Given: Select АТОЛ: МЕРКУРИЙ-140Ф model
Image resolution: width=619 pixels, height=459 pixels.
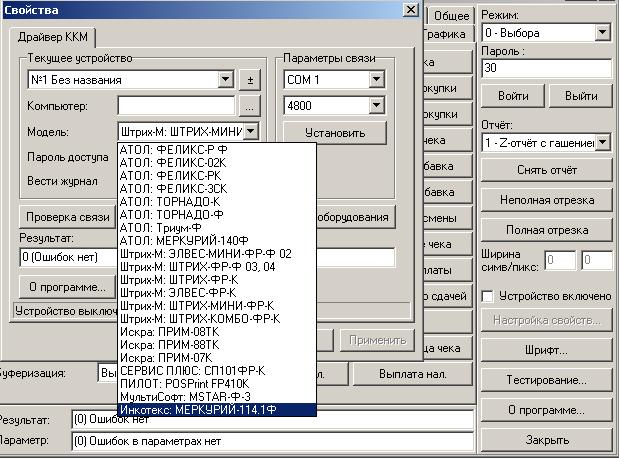Looking at the screenshot, I should 217,241.
